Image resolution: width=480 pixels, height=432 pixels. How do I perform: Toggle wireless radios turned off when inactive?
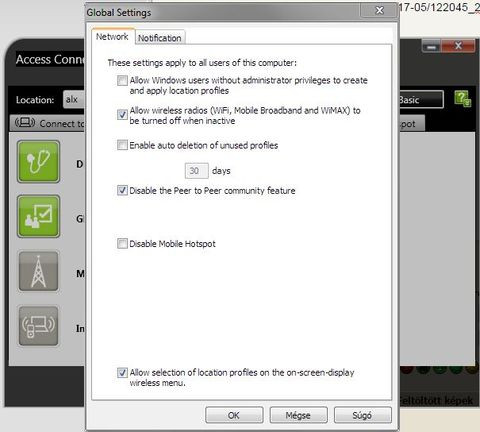pos(122,114)
